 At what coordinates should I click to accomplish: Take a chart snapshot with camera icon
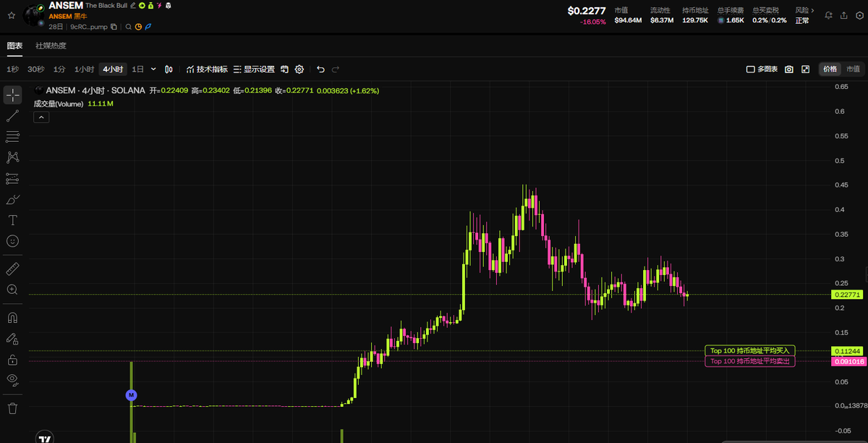click(x=789, y=69)
